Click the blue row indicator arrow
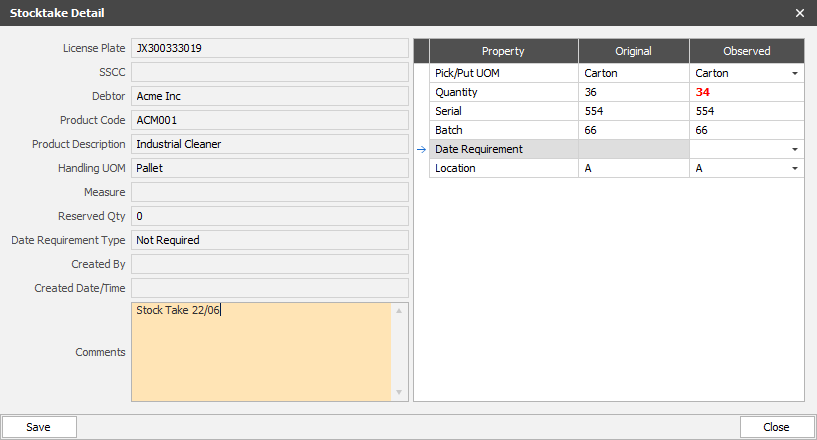Image resolution: width=817 pixels, height=440 pixels. tap(422, 150)
